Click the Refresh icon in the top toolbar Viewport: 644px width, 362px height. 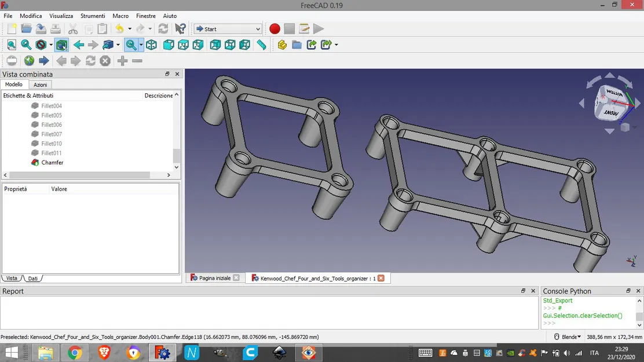point(163,29)
